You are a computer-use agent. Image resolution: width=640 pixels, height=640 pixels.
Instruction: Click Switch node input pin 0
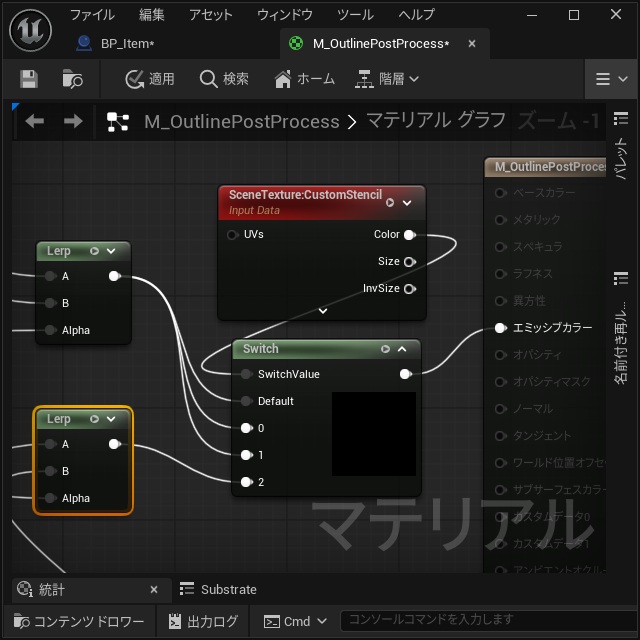click(246, 428)
